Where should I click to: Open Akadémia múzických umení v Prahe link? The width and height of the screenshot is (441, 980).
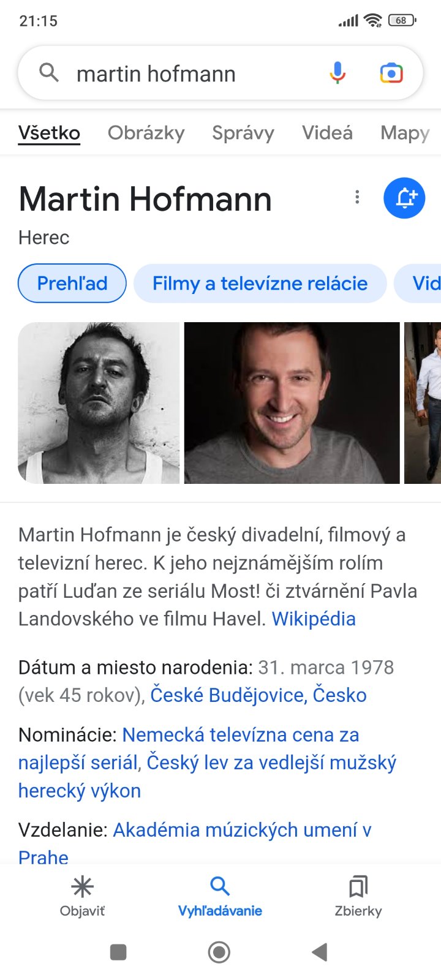pos(195,843)
